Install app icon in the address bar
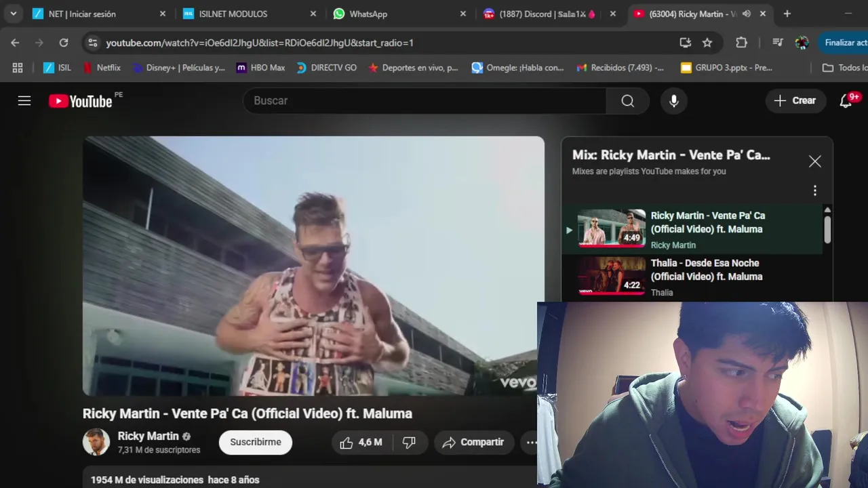868x488 pixels. click(686, 43)
